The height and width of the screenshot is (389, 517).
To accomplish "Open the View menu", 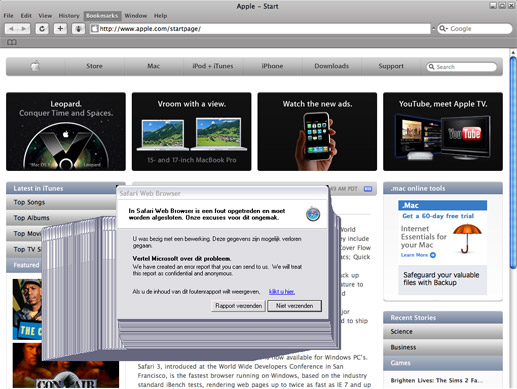I will click(x=45, y=16).
